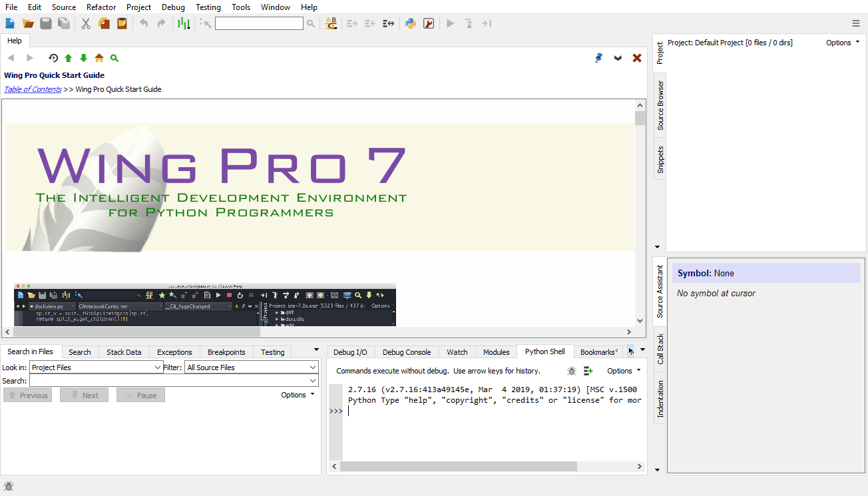Click the goto-definition pointer icon
The image size is (868, 496).
click(206, 23)
